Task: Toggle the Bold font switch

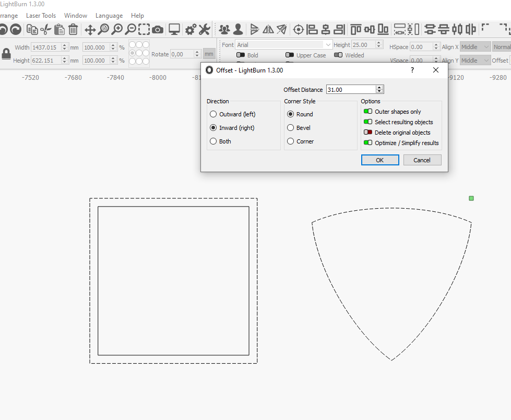Action: coord(241,55)
